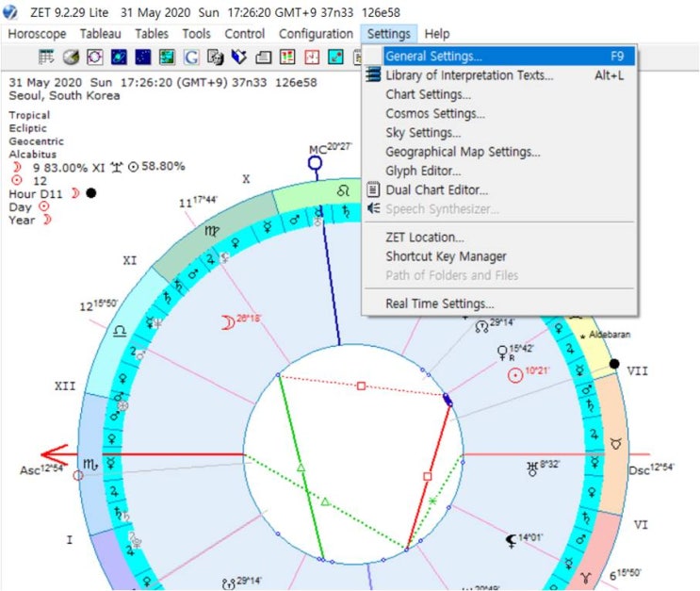The height and width of the screenshot is (591, 700).
Task: Click the horoscope wheel toolbar icon
Action: click(94, 57)
